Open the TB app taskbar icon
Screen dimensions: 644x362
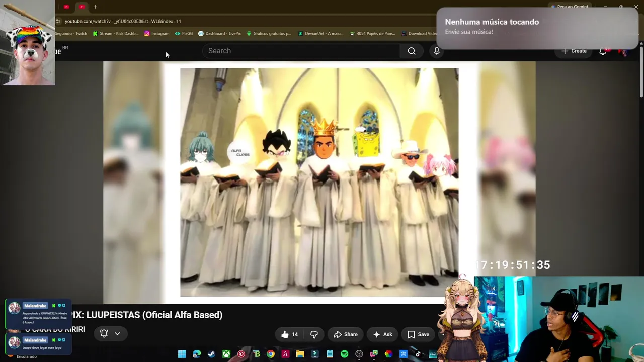256,354
